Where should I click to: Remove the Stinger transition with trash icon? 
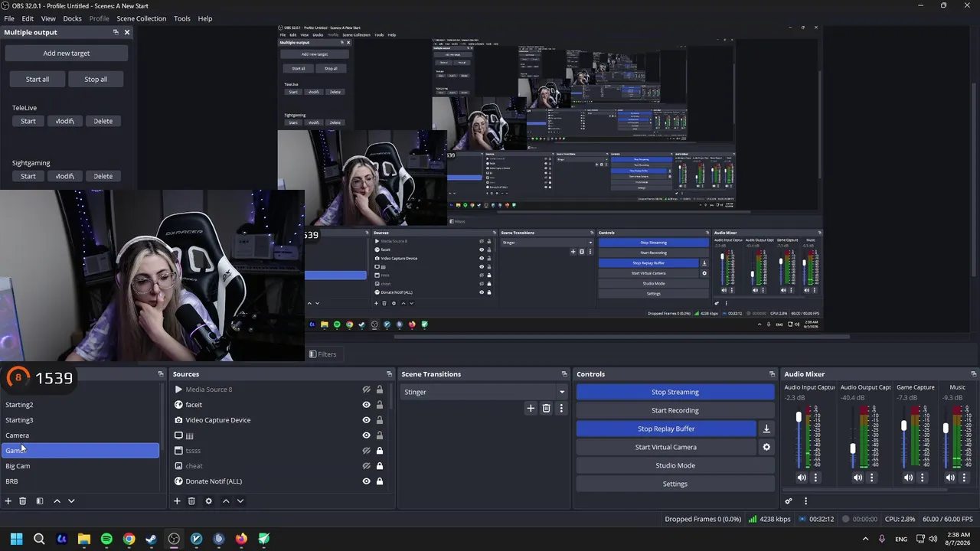pyautogui.click(x=546, y=409)
